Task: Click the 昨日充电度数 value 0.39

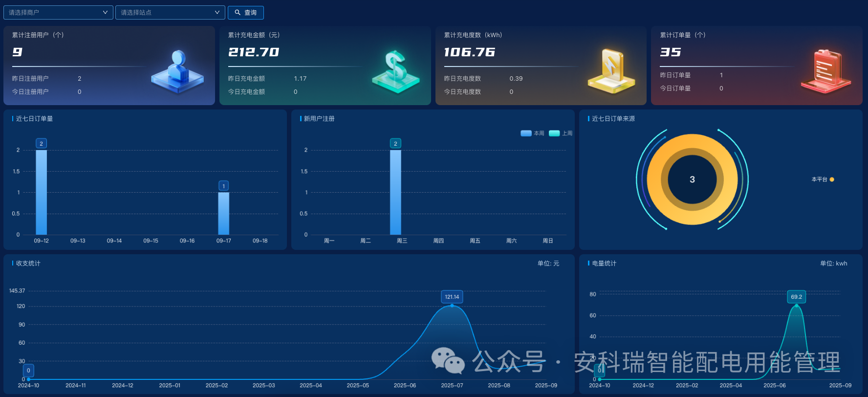Action: pyautogui.click(x=516, y=78)
